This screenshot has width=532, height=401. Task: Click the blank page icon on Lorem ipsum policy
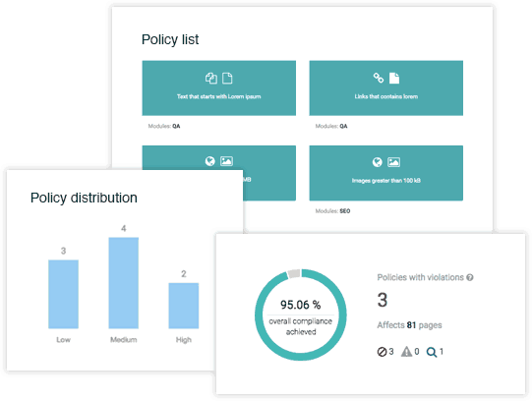(227, 79)
